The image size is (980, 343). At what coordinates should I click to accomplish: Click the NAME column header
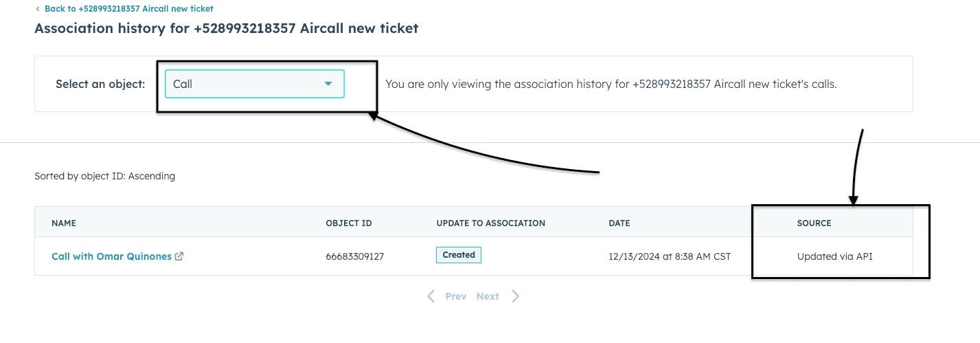64,223
